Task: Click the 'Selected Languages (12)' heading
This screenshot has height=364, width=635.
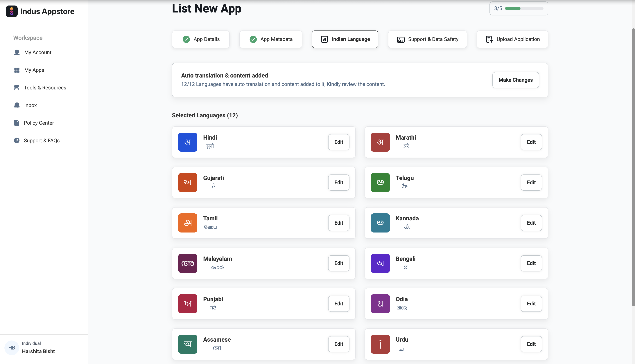Action: 205,116
